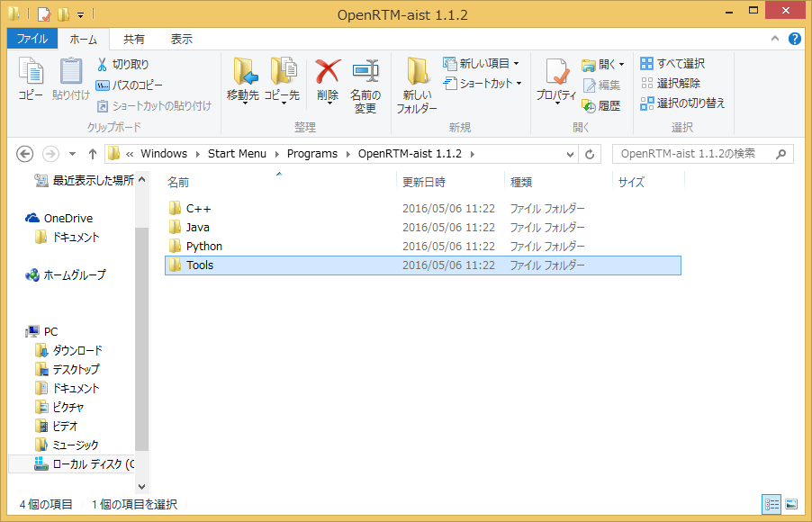This screenshot has width=812, height=522.
Task: Switch to the 表示 (View) tab
Action: (x=181, y=40)
